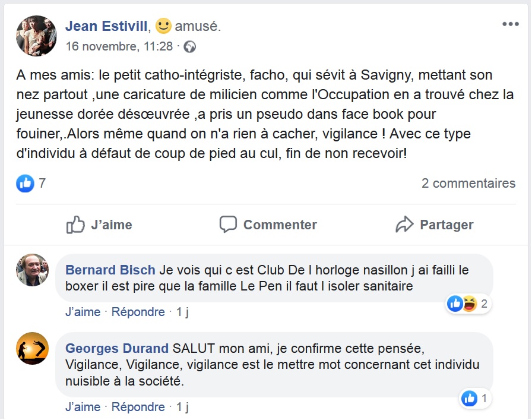
Task: Click the blue like reaction icon under post
Action: 25,184
